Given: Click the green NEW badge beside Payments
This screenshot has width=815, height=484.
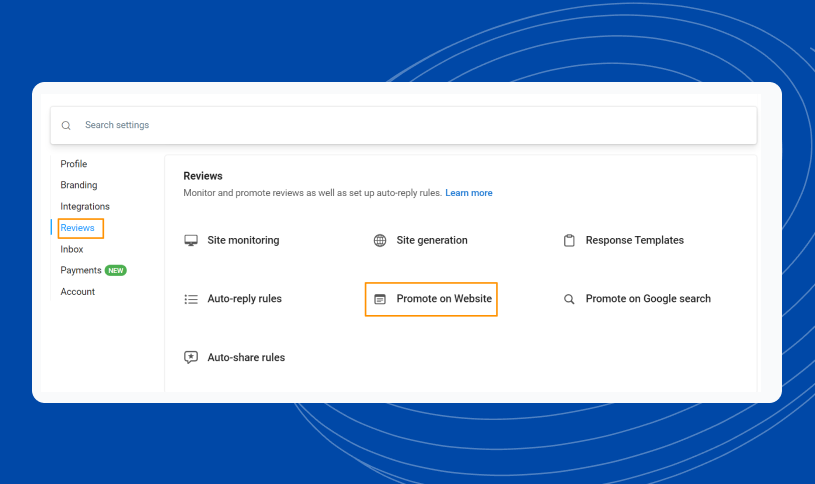Looking at the screenshot, I should point(116,270).
